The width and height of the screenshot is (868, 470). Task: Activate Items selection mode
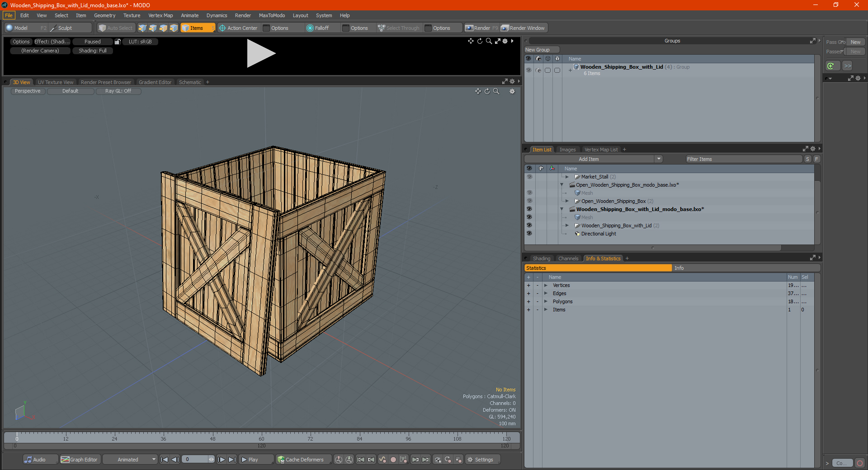[x=198, y=28]
